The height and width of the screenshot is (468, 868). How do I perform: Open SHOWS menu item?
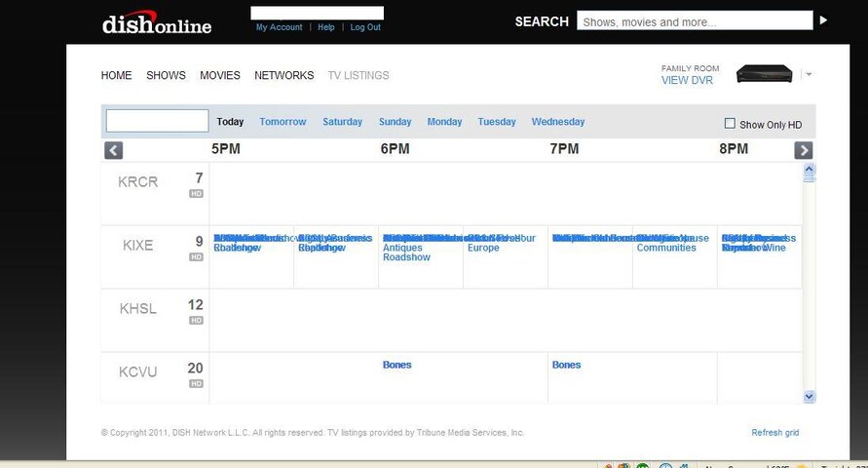pos(166,75)
